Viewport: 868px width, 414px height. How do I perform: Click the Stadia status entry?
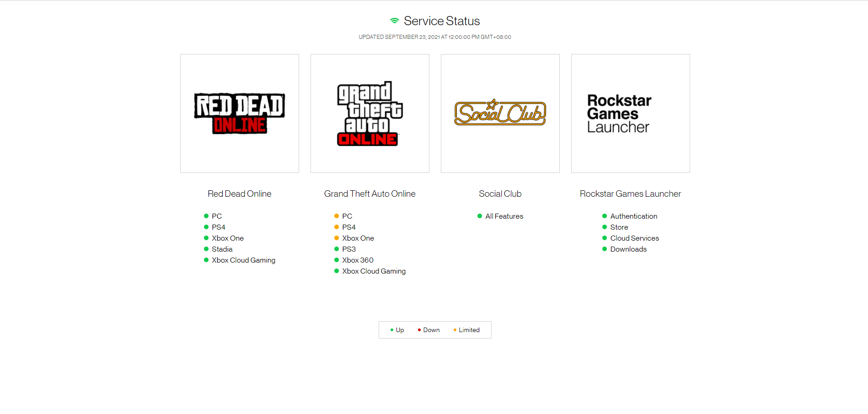(x=219, y=249)
